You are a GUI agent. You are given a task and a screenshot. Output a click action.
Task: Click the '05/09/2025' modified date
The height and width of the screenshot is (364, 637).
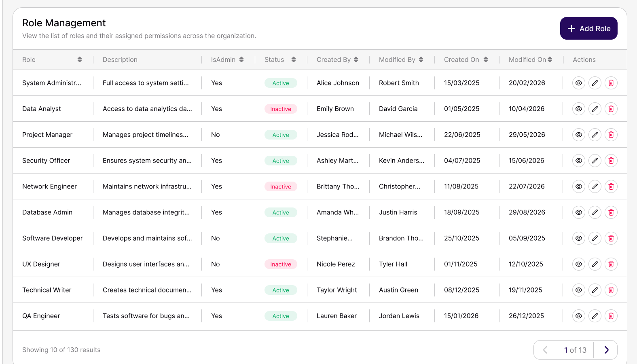527,238
